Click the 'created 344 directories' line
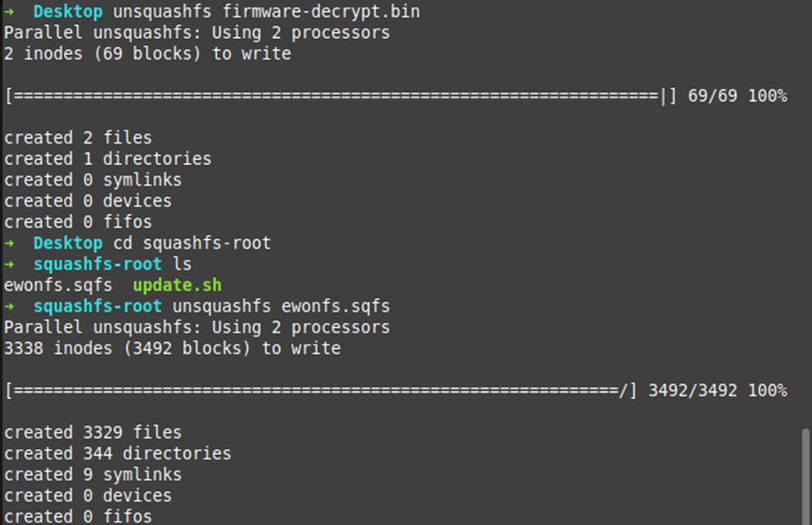 point(117,453)
